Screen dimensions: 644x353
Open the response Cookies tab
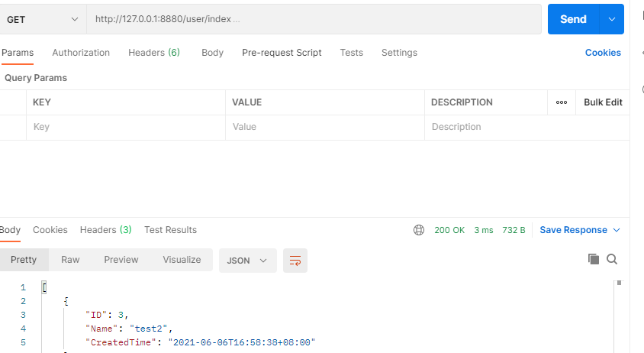50,230
